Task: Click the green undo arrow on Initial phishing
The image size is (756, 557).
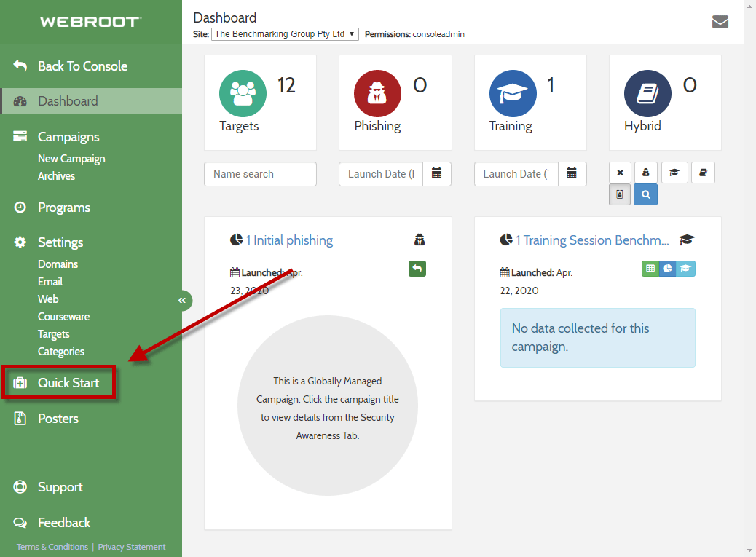Action: click(417, 269)
